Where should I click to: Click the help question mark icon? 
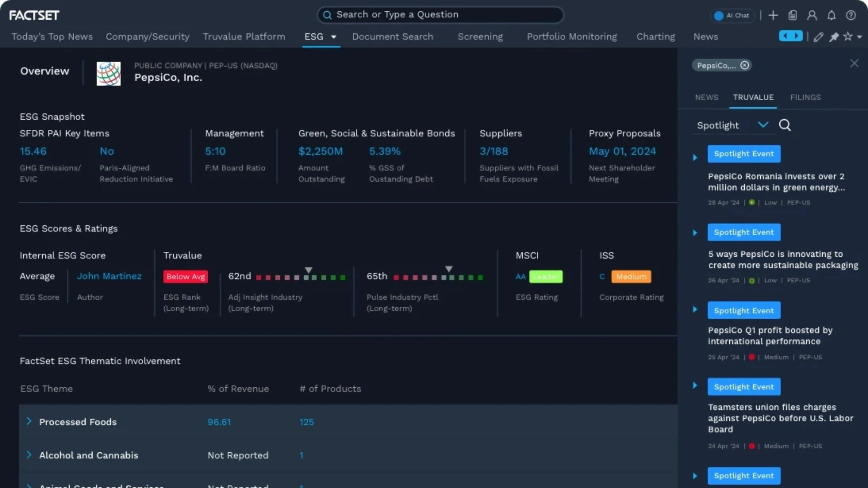tap(851, 15)
